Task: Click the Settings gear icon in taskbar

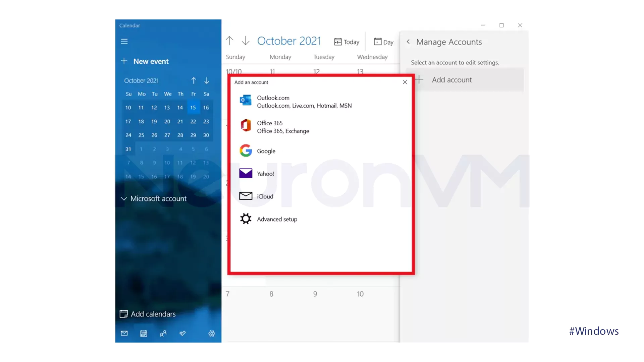Action: coord(212,334)
